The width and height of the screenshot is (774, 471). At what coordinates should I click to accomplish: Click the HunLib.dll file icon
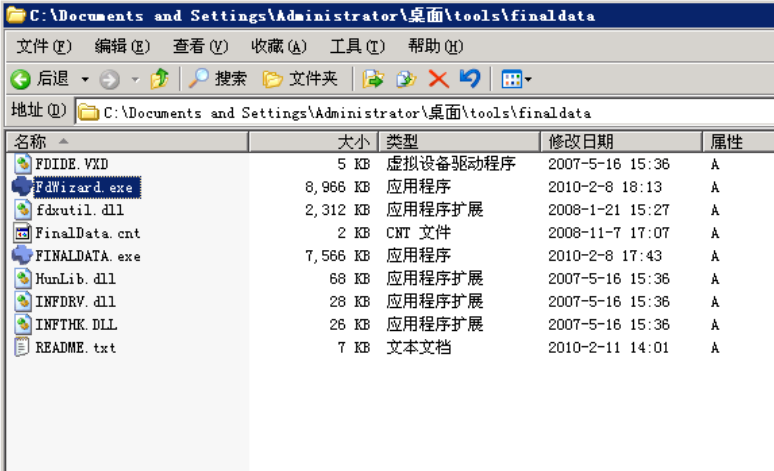(x=22, y=278)
